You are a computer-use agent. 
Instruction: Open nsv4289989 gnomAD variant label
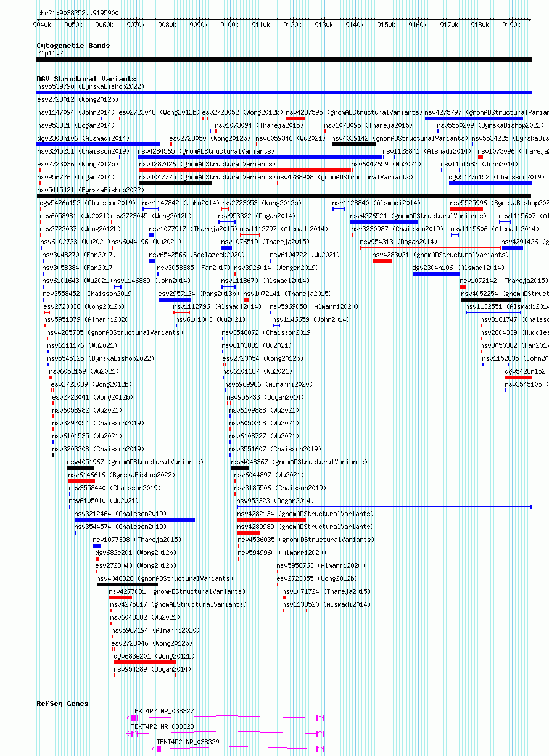(x=305, y=527)
